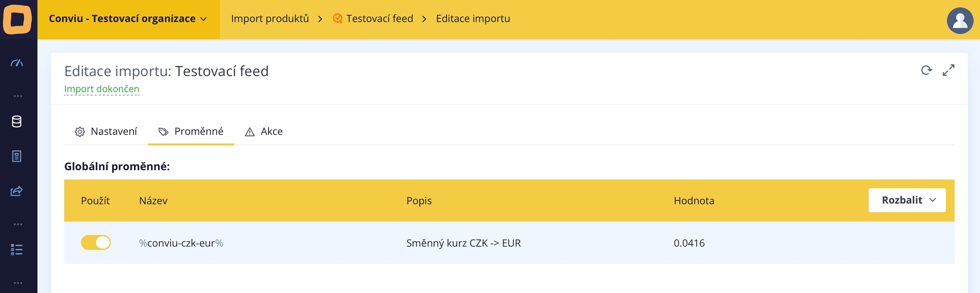The image size is (980, 293).
Task: Open the Conviu organization dropdown
Action: (128, 19)
